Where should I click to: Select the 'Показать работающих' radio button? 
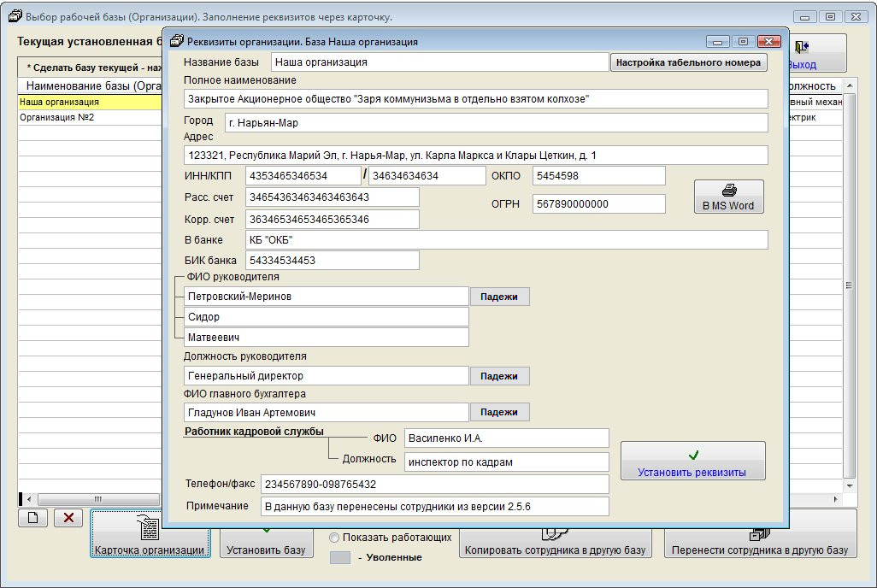pyautogui.click(x=334, y=538)
